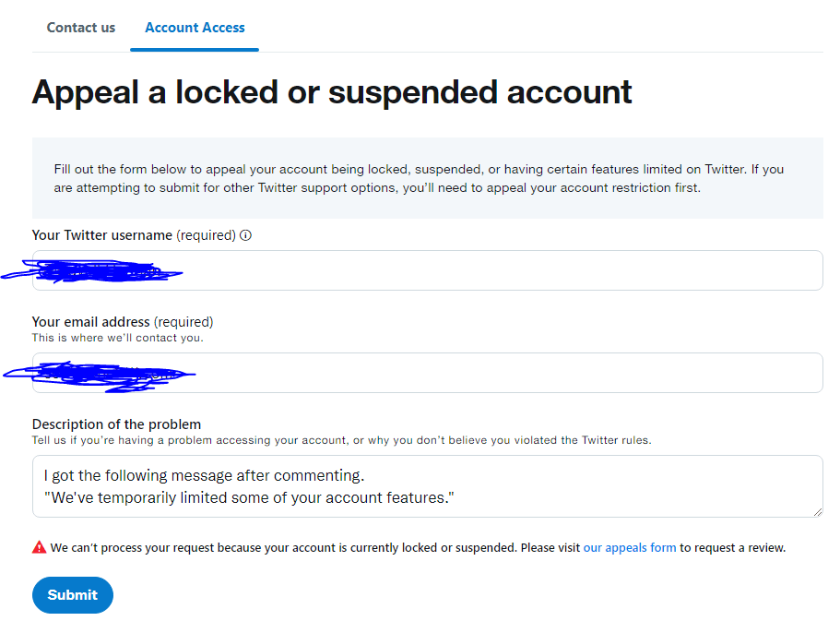Click inside the problem description text area
The width and height of the screenshot is (840, 621).
tap(424, 484)
